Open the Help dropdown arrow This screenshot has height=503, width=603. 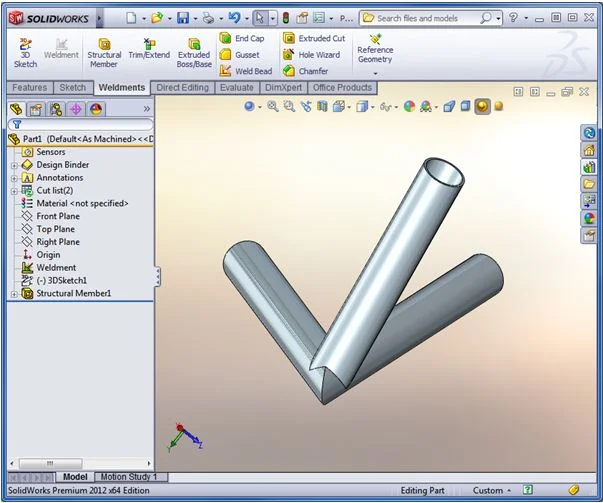[x=526, y=18]
